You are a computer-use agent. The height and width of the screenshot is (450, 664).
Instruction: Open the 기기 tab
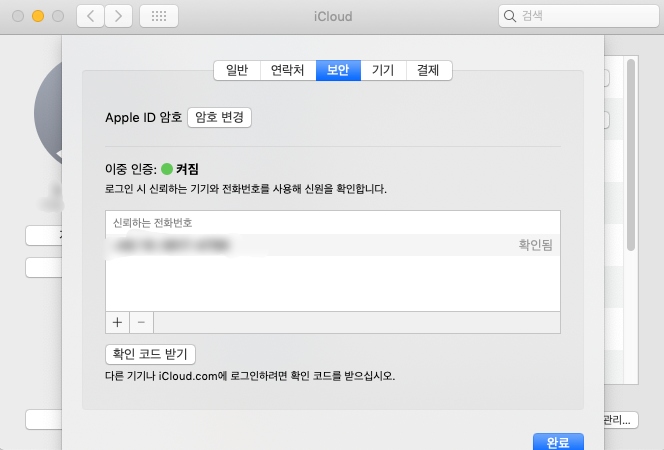pos(383,70)
